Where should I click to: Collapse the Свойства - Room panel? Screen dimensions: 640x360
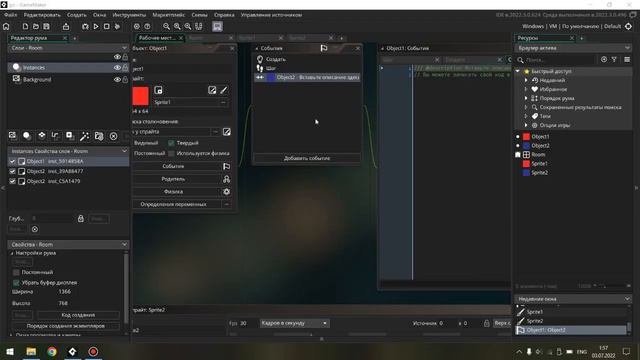tap(124, 244)
